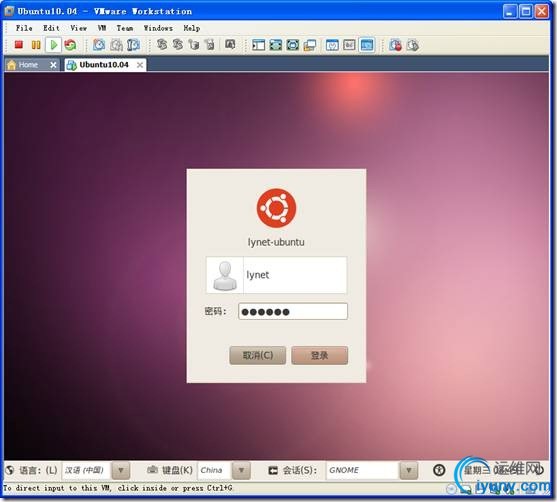This screenshot has width=557, height=502.
Task: Open the Edit menu
Action: pos(51,28)
